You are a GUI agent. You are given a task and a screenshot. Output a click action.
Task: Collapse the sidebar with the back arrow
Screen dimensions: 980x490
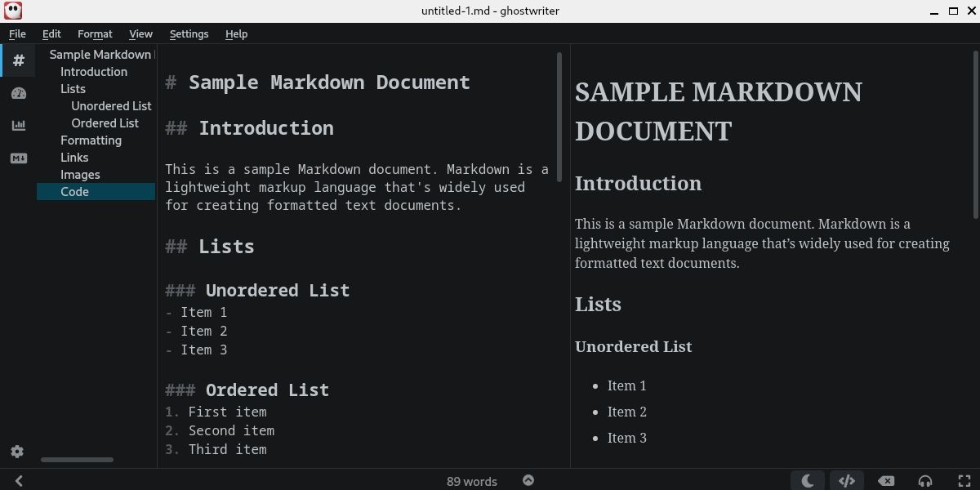pyautogui.click(x=18, y=481)
